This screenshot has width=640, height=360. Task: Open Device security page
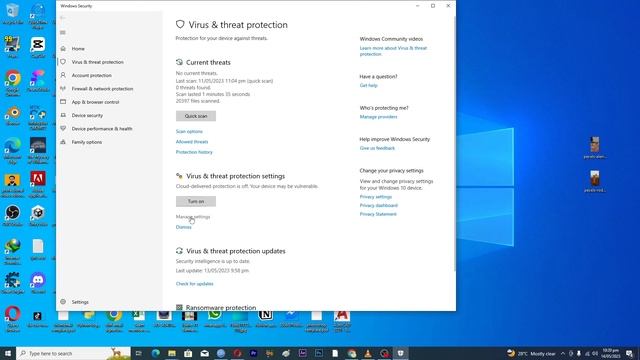(87, 116)
